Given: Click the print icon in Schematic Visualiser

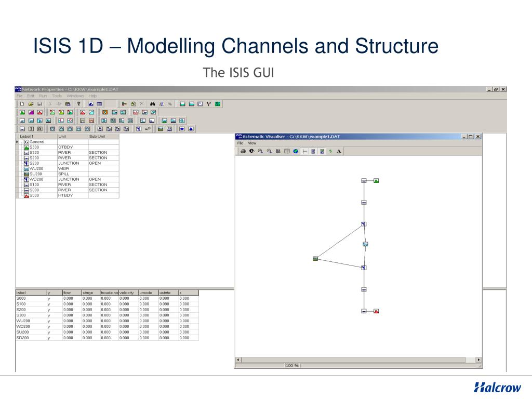Looking at the screenshot, I should point(243,151).
